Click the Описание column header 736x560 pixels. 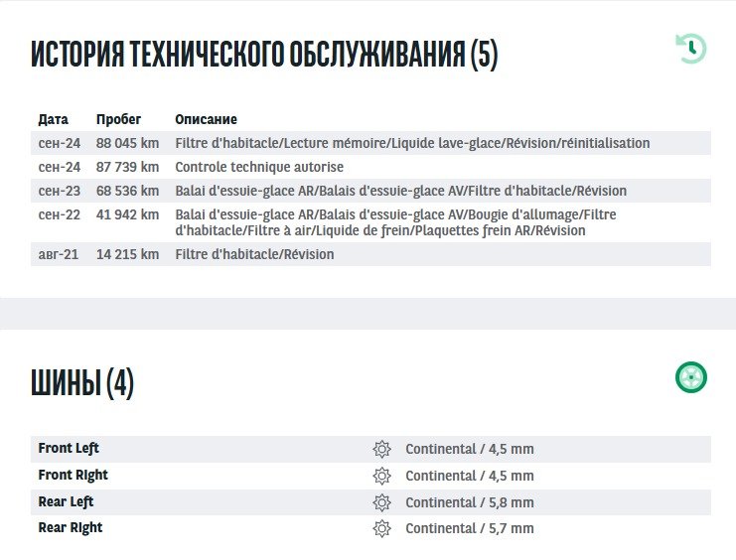206,119
